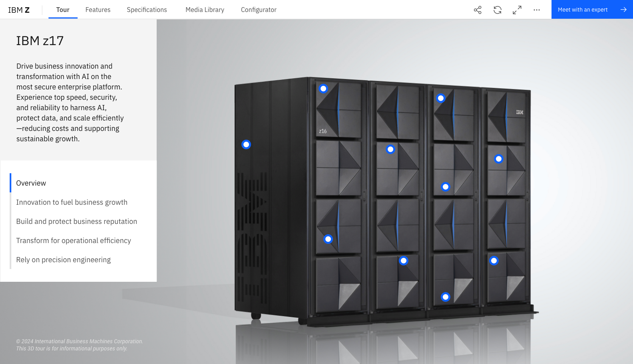Click the hotspot on second frame's upper-middle door
Image resolution: width=633 pixels, height=364 pixels.
click(390, 149)
